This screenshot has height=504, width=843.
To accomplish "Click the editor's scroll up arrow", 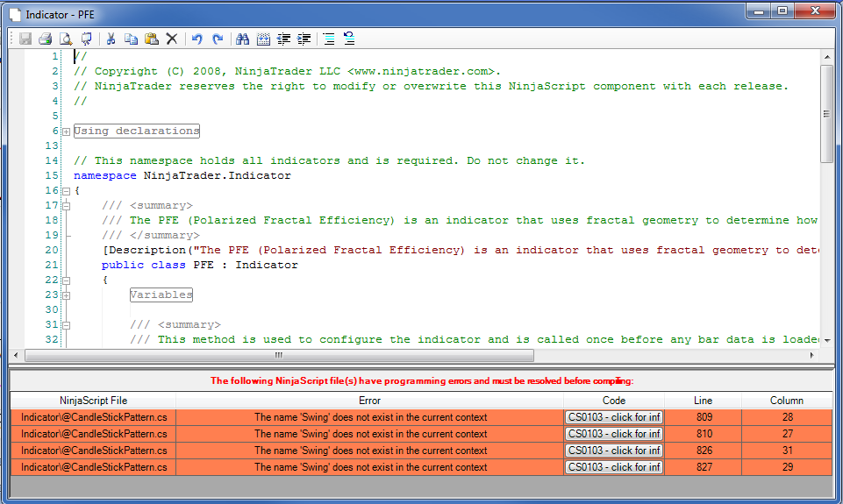I will pyautogui.click(x=827, y=56).
